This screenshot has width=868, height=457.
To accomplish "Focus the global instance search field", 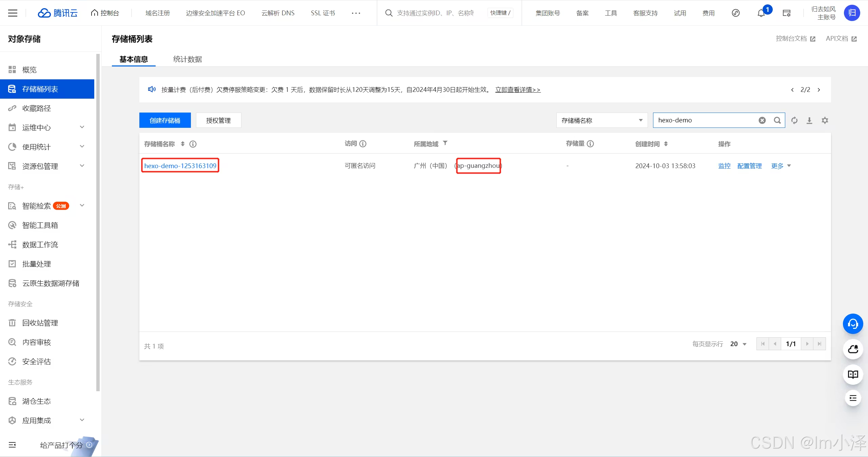I will (x=436, y=13).
